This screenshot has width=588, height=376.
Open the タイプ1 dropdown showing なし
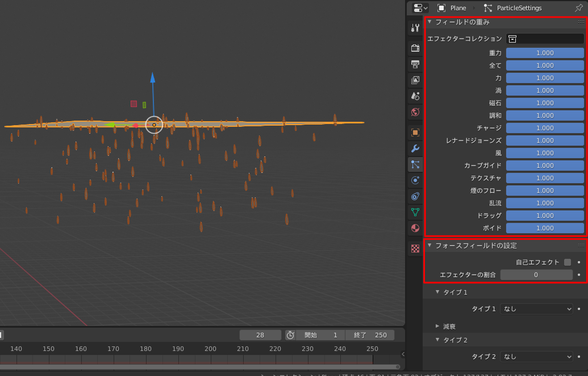pos(536,308)
